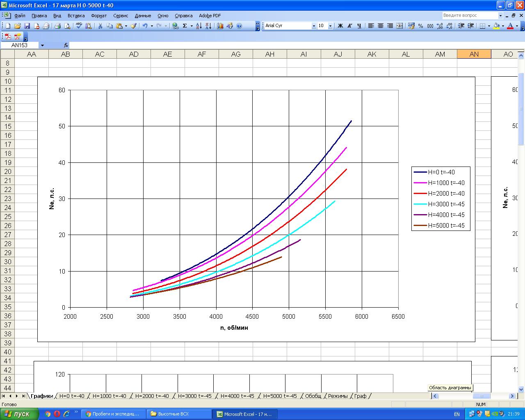Undo the last action
The width and height of the screenshot is (525, 420).
tap(145, 26)
